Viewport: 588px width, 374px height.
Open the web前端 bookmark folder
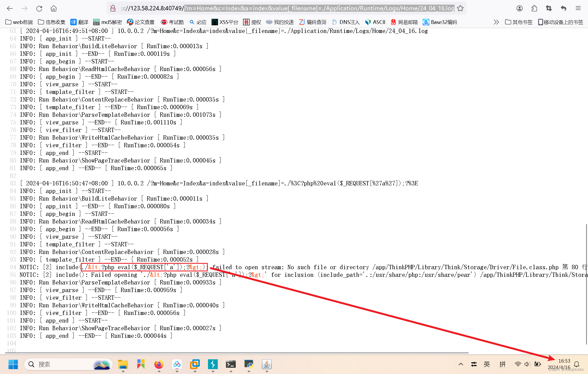tap(19, 22)
